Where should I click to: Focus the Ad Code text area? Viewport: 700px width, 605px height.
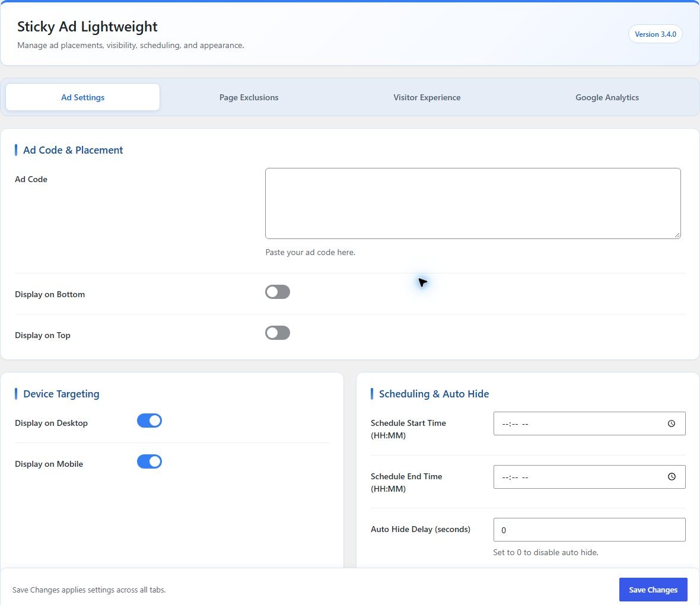(473, 203)
